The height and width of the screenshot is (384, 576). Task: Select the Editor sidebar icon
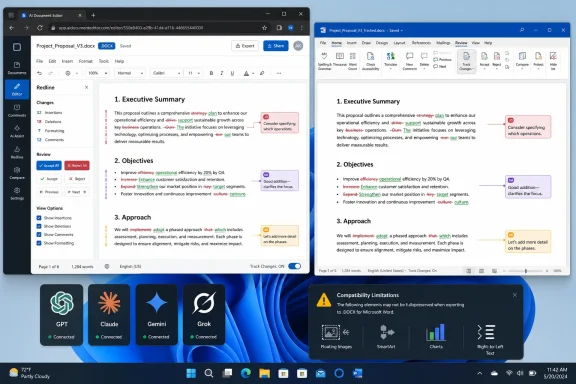pos(17,89)
